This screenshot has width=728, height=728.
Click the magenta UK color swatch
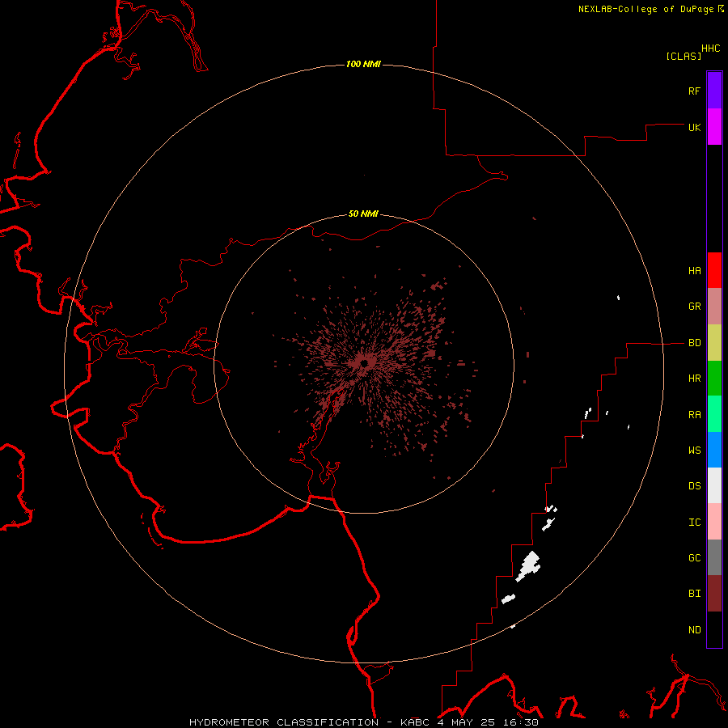(x=714, y=127)
